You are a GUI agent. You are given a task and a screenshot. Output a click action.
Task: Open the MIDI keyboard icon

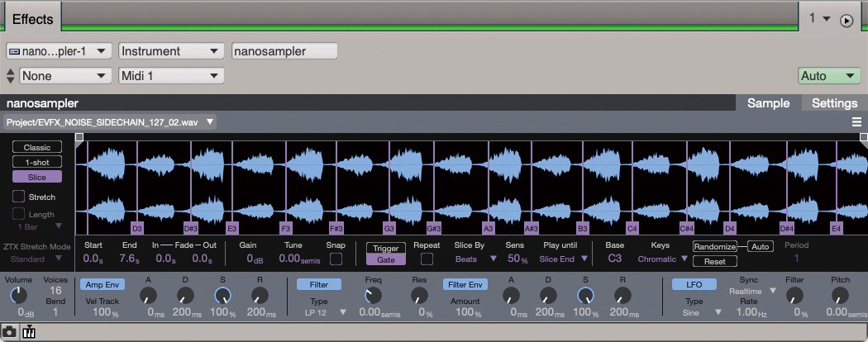28,331
